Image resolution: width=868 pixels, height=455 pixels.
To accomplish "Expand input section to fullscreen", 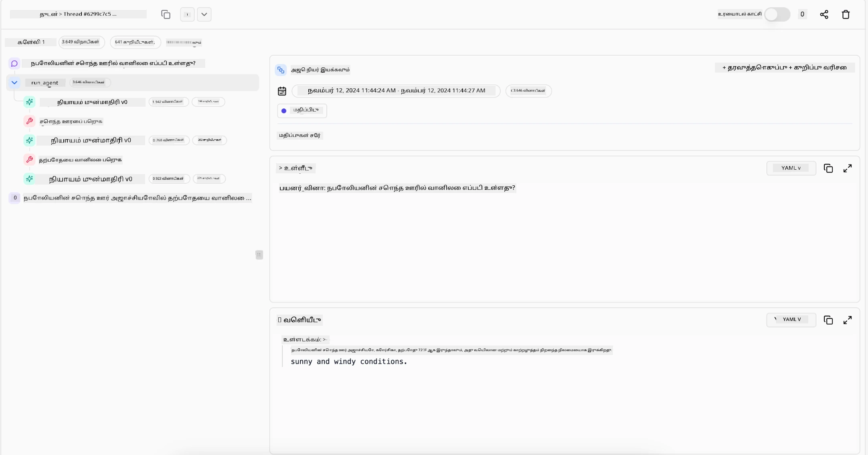I will tap(847, 169).
